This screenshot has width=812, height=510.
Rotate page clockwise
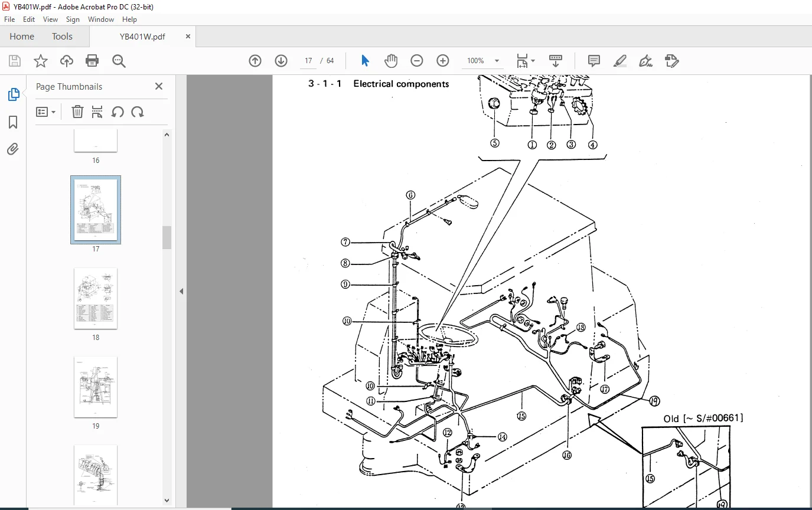coord(138,112)
